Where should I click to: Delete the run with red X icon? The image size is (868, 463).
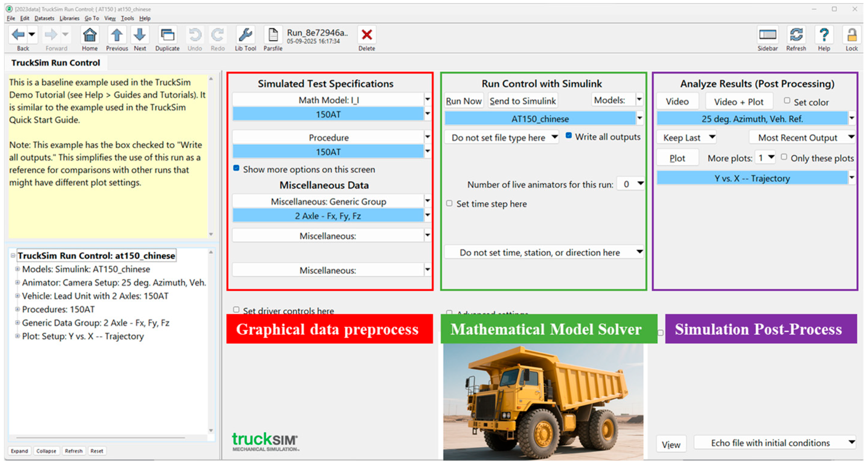tap(366, 35)
